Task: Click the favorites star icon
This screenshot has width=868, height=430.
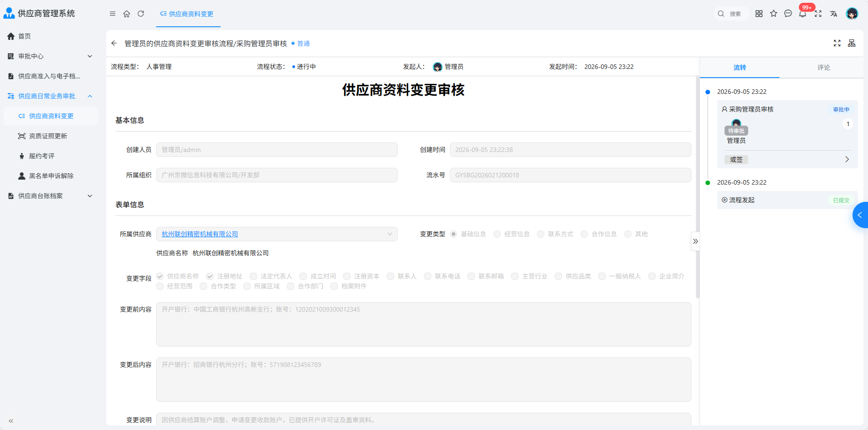Action: [x=774, y=14]
